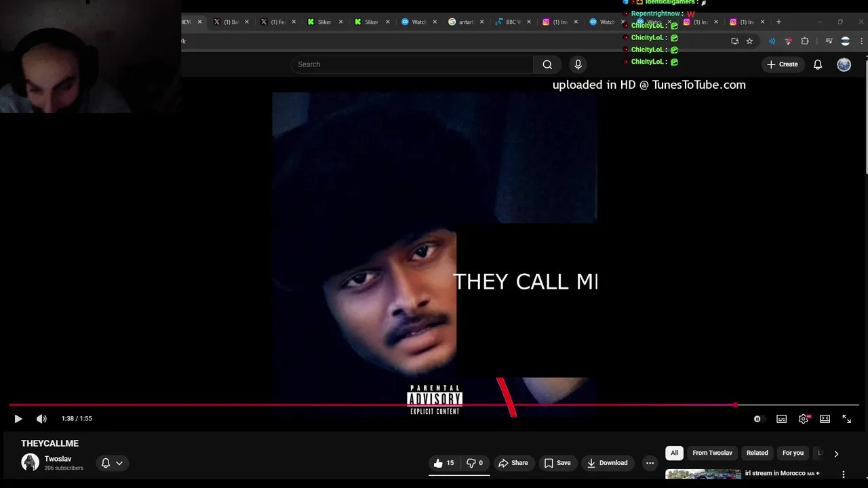Open a new browser tab with plus
868x488 pixels.
(x=778, y=22)
